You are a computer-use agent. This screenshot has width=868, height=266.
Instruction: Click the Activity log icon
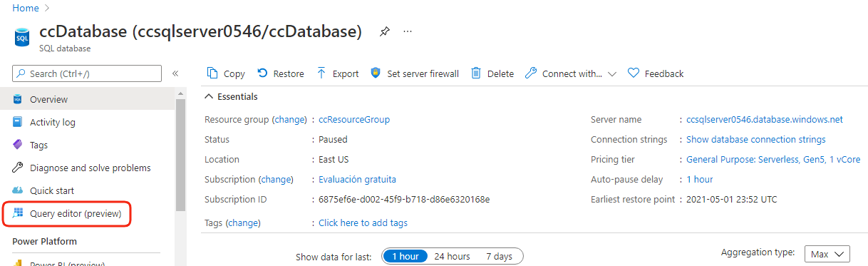(x=18, y=122)
